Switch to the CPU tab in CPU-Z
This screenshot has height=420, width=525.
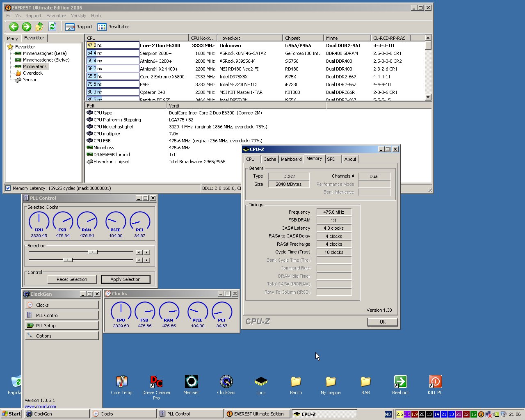tap(251, 159)
